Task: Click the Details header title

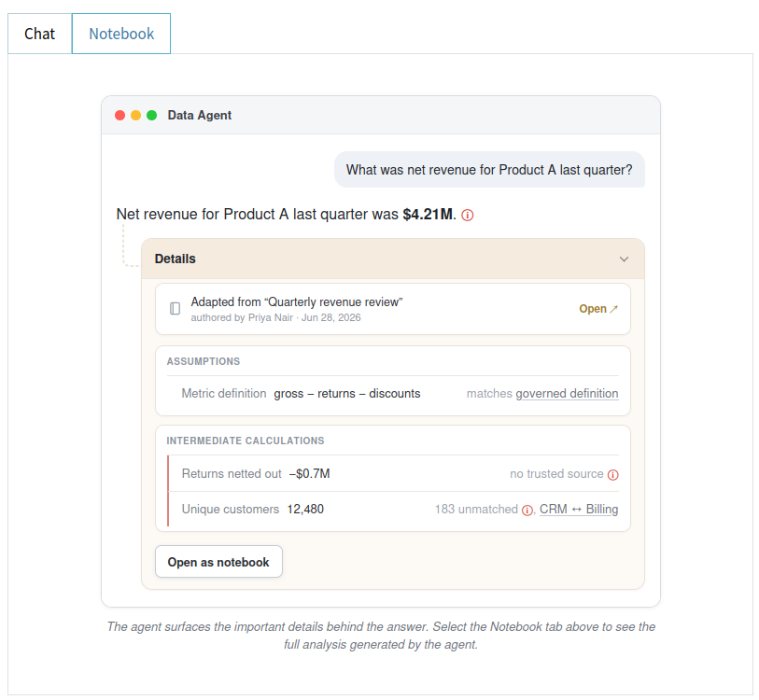Action: [176, 259]
